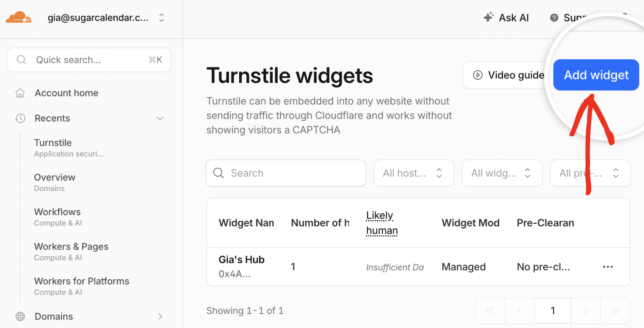Screen dimensions: 644x328
Task: Open Workers & Pages recent item
Action: [x=71, y=252]
